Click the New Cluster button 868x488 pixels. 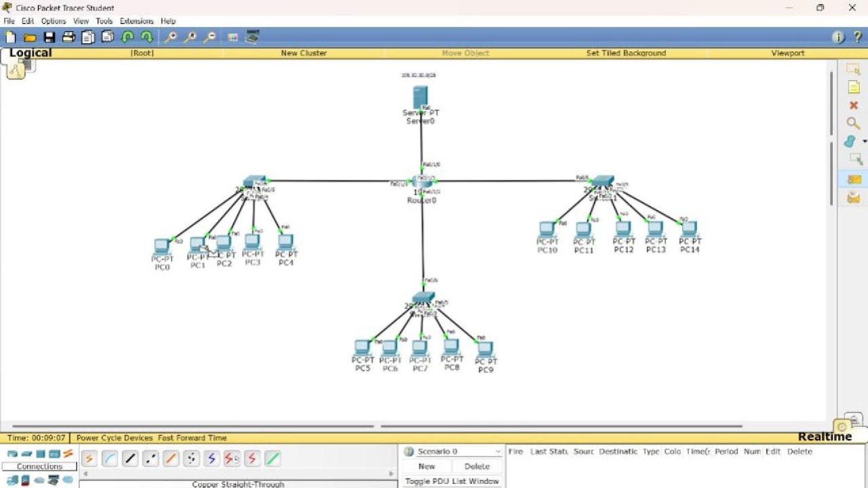304,53
